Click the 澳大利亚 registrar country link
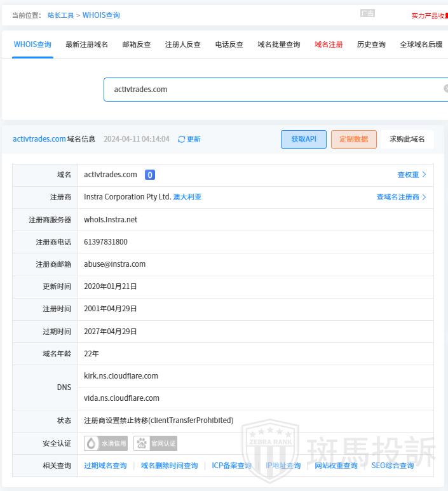448x491 pixels. pyautogui.click(x=187, y=197)
